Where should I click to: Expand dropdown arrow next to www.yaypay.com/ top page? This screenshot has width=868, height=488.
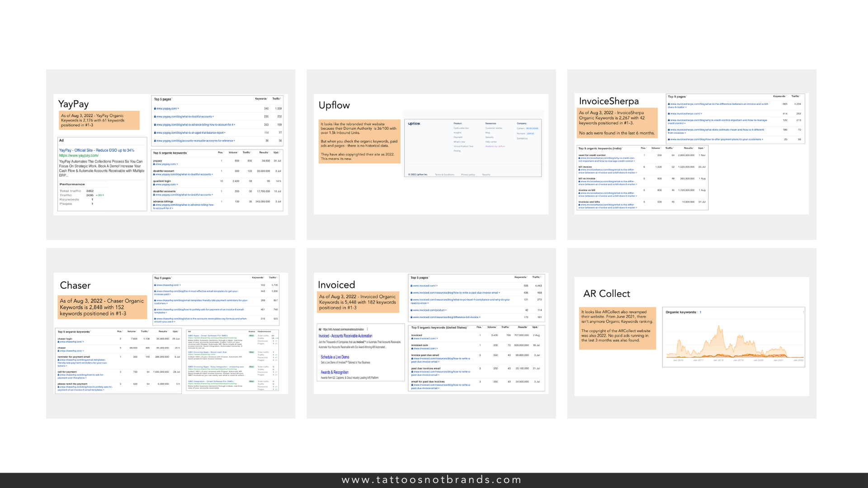(x=179, y=108)
